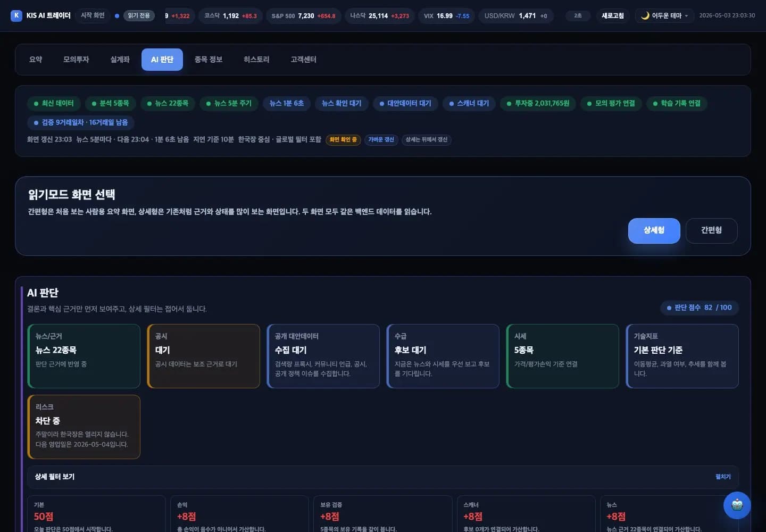
Task: Click the 뉴스 22종목 status chip
Action: [x=168, y=103]
